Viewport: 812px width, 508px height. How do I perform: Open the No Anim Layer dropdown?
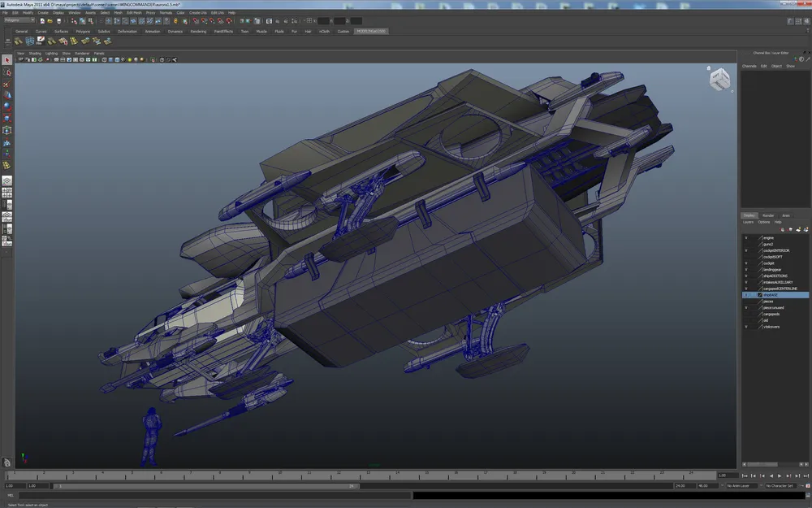(x=741, y=485)
